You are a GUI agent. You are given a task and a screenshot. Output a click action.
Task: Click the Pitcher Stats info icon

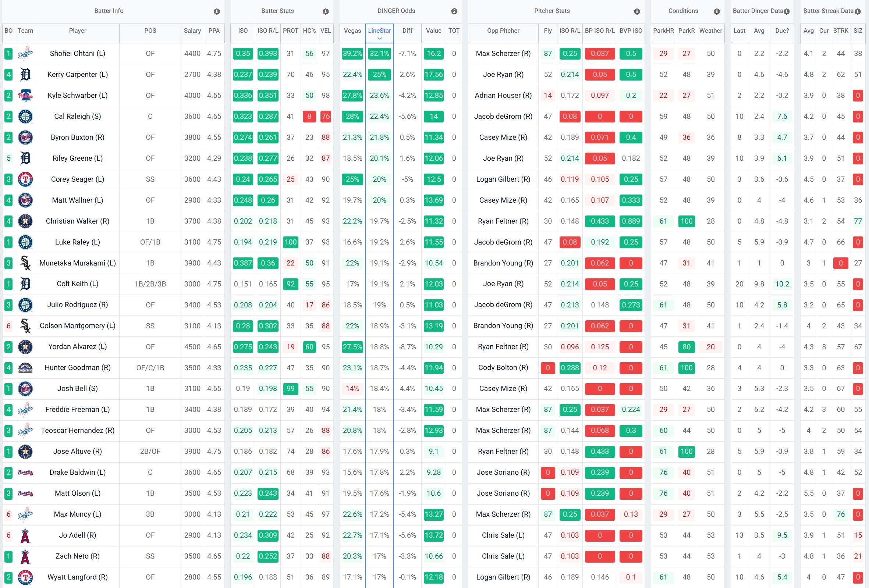point(637,12)
